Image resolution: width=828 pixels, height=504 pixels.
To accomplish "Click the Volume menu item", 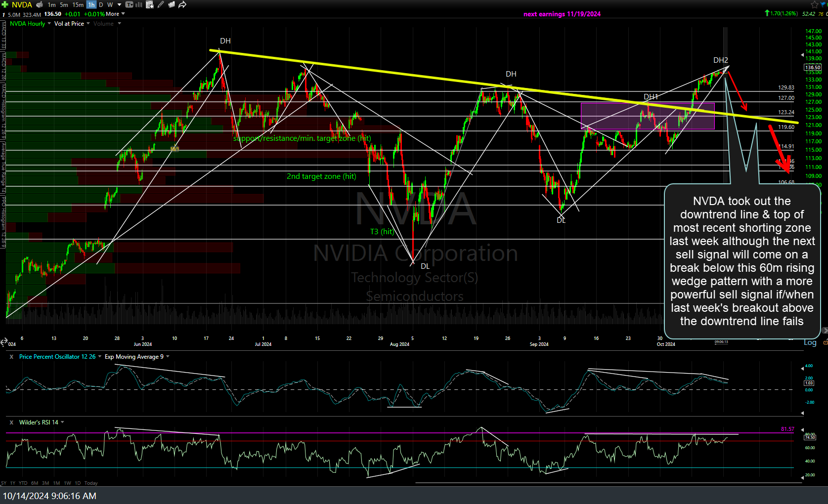I will [x=104, y=23].
